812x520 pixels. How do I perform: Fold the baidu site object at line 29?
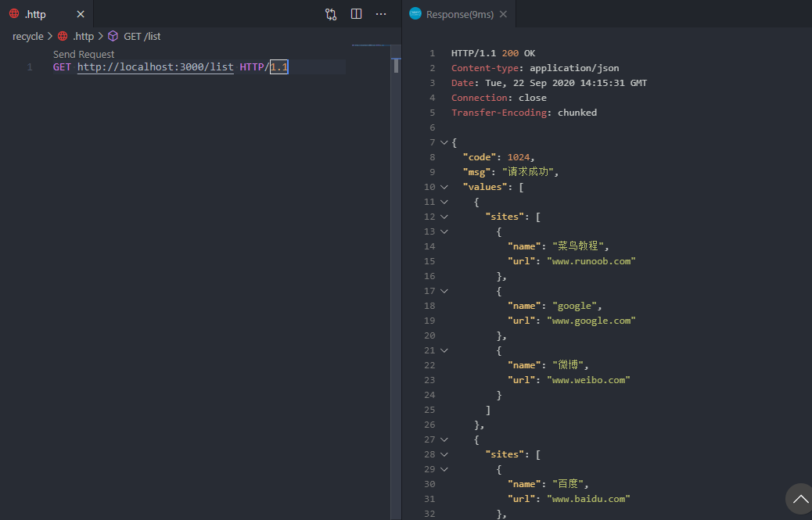click(x=444, y=469)
